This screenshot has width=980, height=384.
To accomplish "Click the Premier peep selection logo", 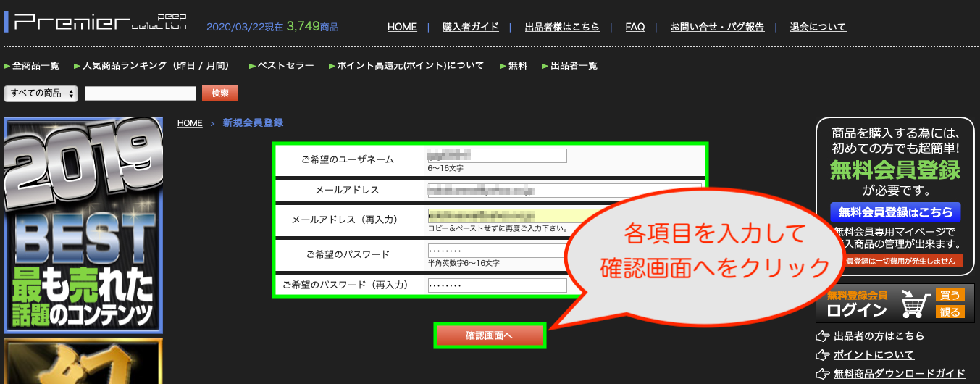I will 99,22.
